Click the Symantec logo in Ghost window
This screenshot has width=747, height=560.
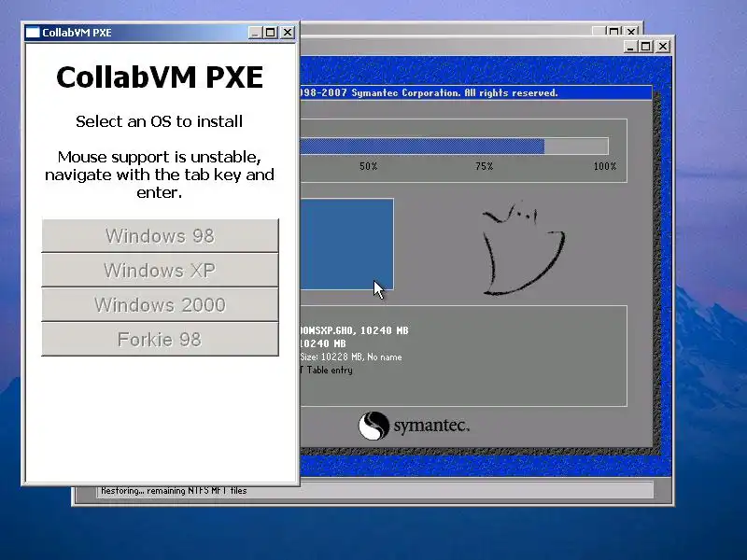(414, 426)
